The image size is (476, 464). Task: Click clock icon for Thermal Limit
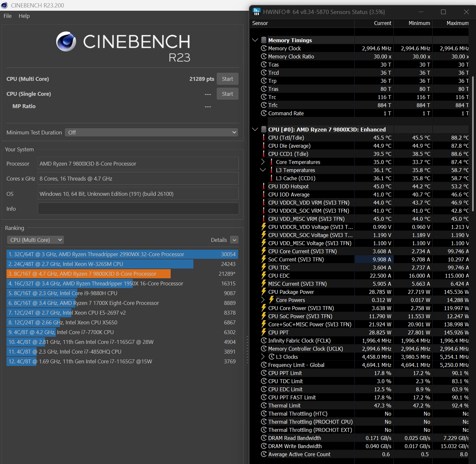tap(264, 405)
